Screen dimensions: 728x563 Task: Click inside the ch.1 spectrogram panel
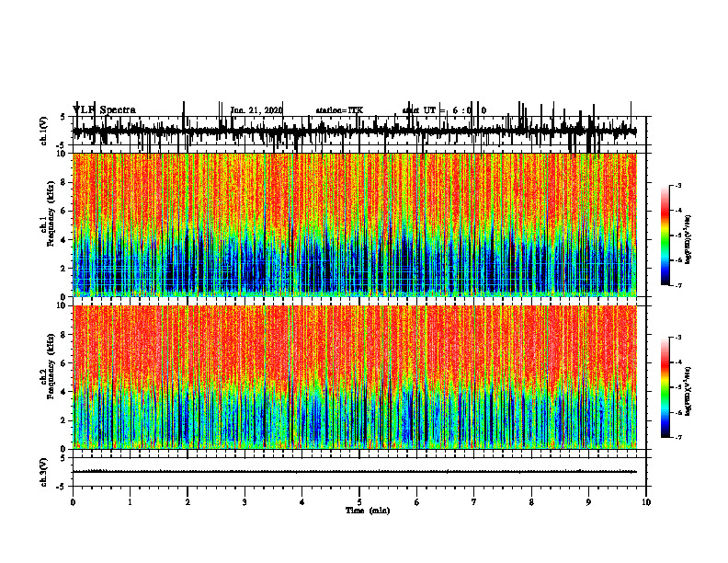point(355,224)
